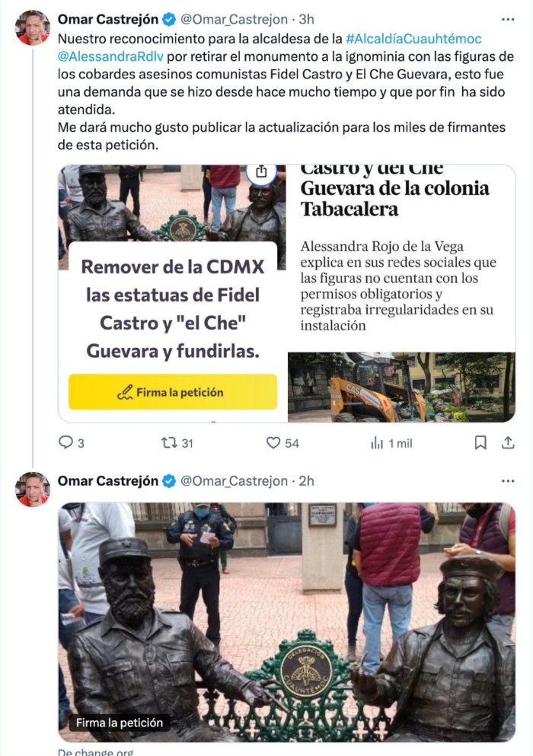This screenshot has height=756, width=533.
Task: Open the 2h timestamp on second tweet
Action: pyautogui.click(x=306, y=481)
